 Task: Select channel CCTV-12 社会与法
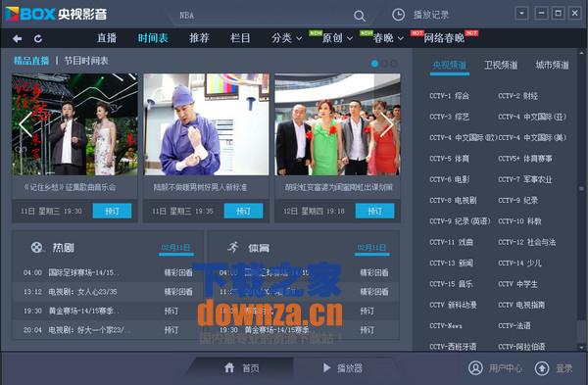coord(527,242)
